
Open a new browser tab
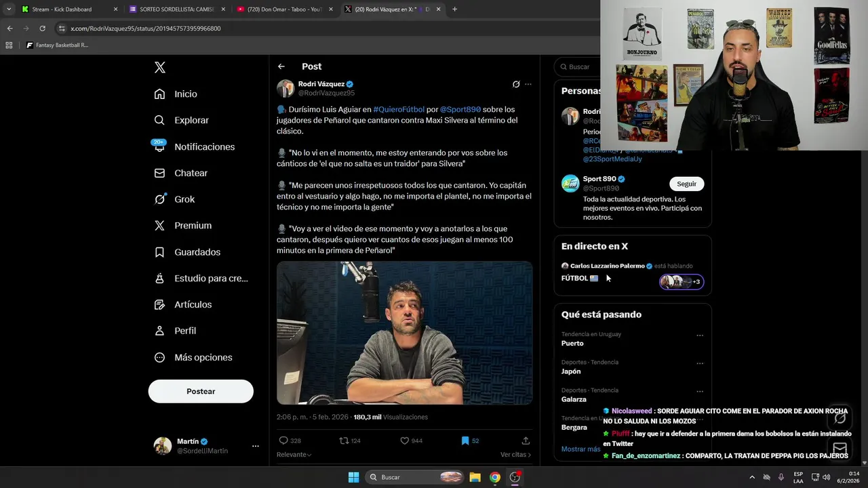[x=454, y=9]
